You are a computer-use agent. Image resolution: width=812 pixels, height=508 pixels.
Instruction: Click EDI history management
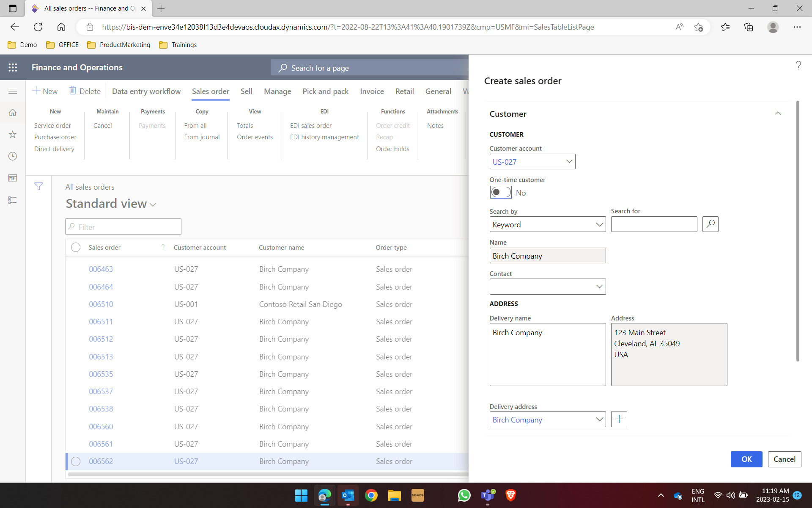324,137
